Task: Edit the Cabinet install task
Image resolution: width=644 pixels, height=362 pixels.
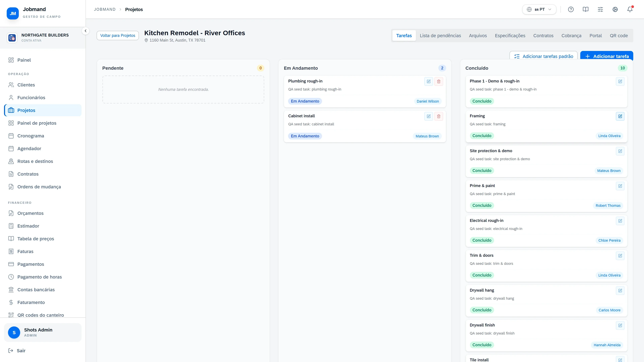Action: (428, 116)
